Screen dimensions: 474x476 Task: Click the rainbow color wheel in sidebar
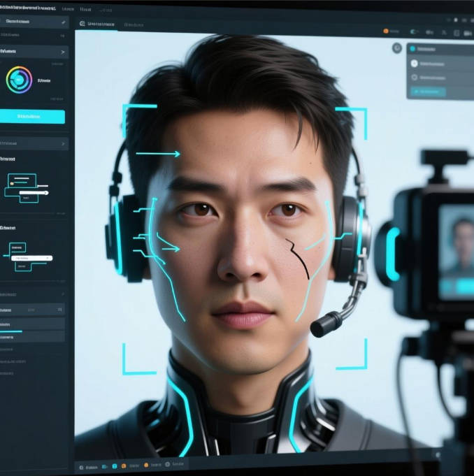(19, 80)
